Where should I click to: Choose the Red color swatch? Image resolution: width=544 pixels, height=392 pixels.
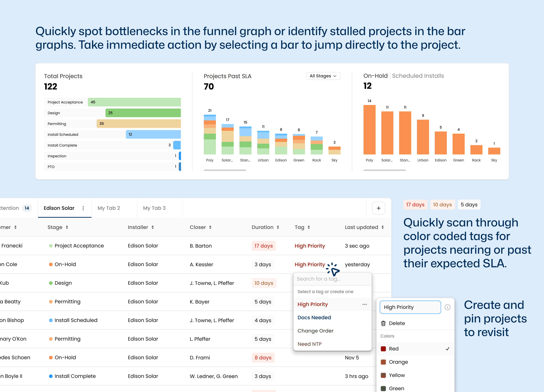tap(383, 349)
